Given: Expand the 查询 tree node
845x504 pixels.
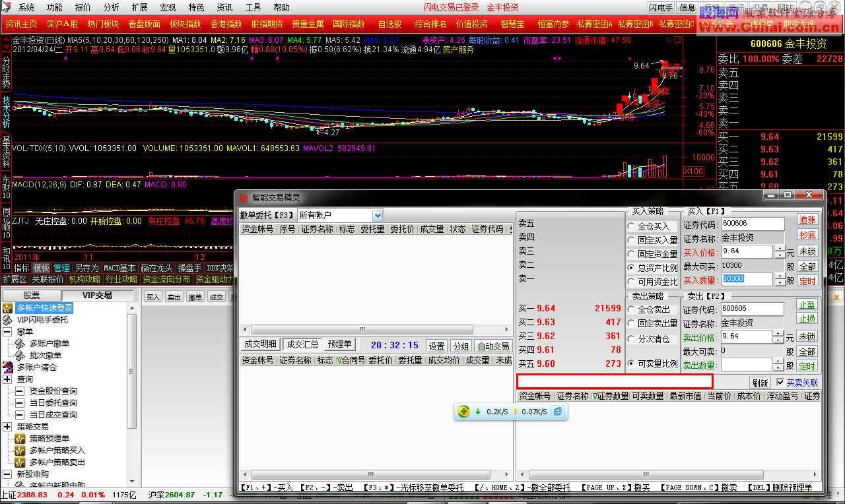Looking at the screenshot, I should (x=7, y=379).
